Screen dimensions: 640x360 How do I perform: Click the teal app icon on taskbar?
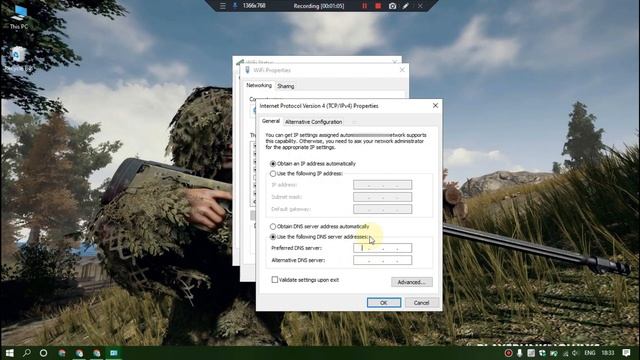(x=114, y=353)
